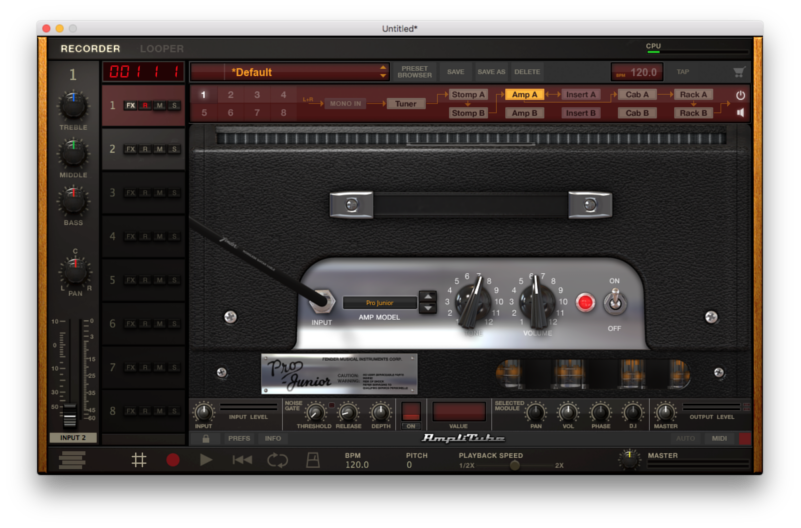Image resolution: width=801 pixels, height=528 pixels.
Task: Select the Amp B module
Action: pos(524,113)
